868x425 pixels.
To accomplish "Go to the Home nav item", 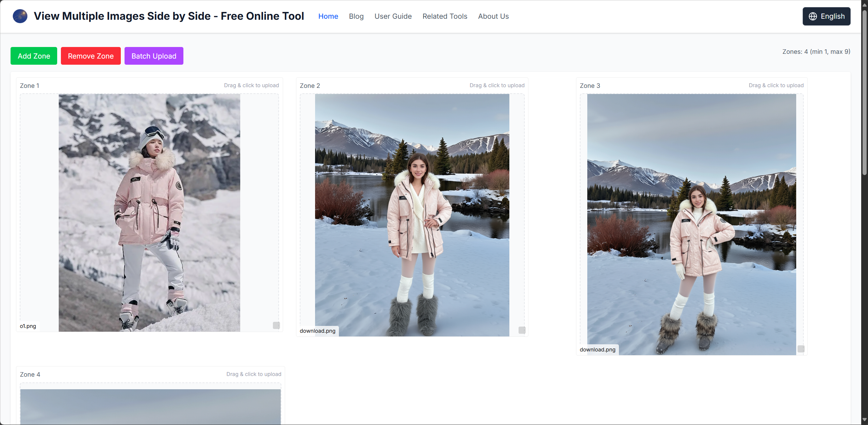I will coord(328,16).
